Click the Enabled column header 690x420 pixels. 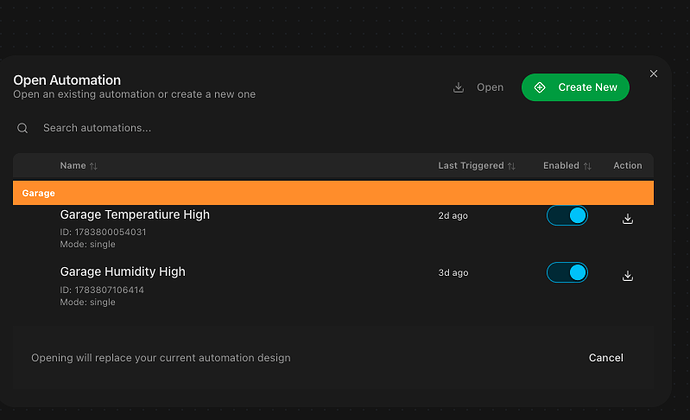click(x=561, y=166)
